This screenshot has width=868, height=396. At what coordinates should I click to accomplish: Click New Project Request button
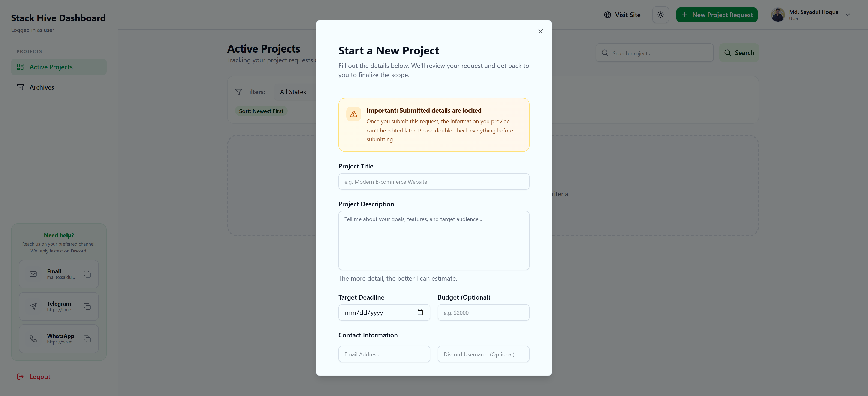point(717,15)
